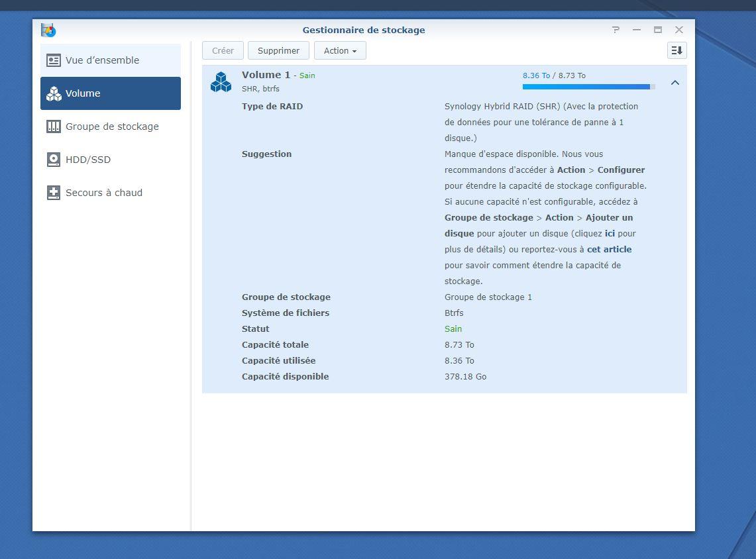This screenshot has width=756, height=559.
Task: Click the blue cubes icon beside Volume 1
Action: point(221,82)
